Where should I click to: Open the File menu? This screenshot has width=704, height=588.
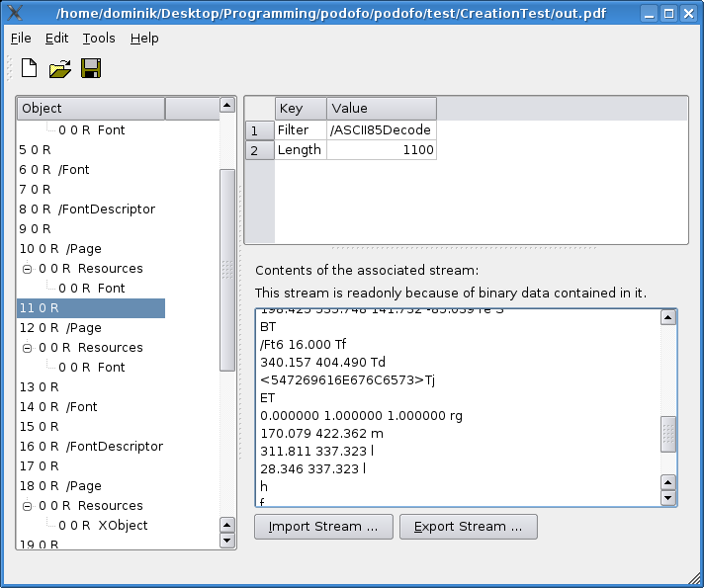(21, 39)
